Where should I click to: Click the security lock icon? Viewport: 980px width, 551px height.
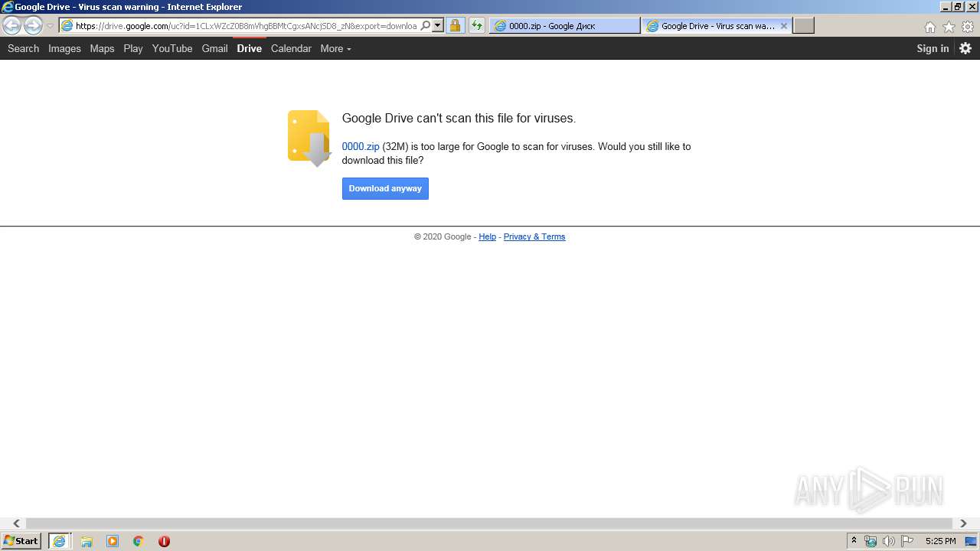(455, 25)
